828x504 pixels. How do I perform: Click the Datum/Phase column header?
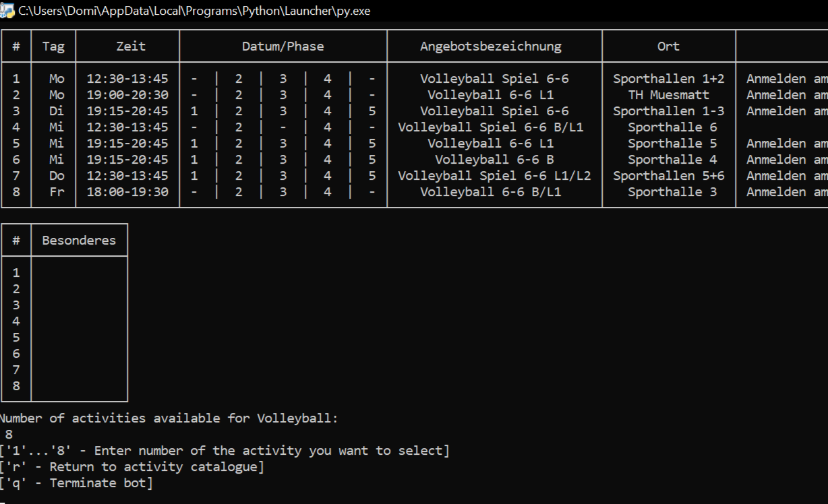click(x=283, y=46)
